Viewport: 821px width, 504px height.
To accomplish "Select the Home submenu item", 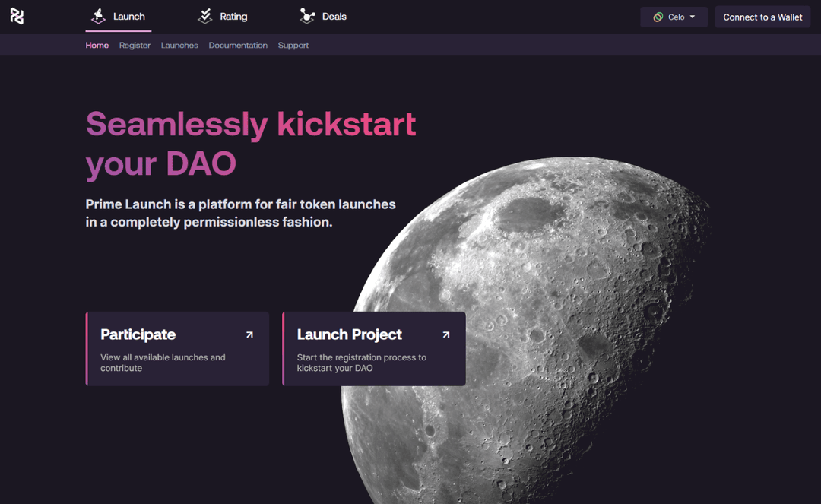I will [x=97, y=46].
